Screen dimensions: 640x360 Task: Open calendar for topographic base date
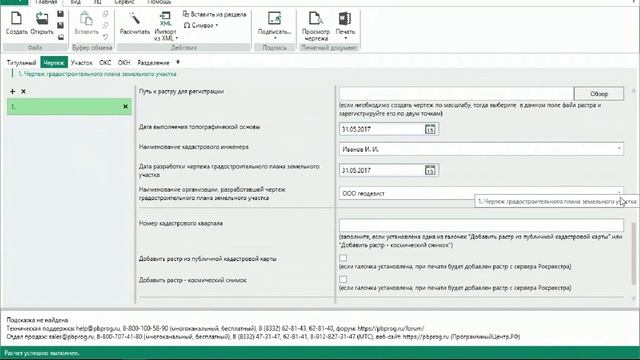click(x=430, y=129)
